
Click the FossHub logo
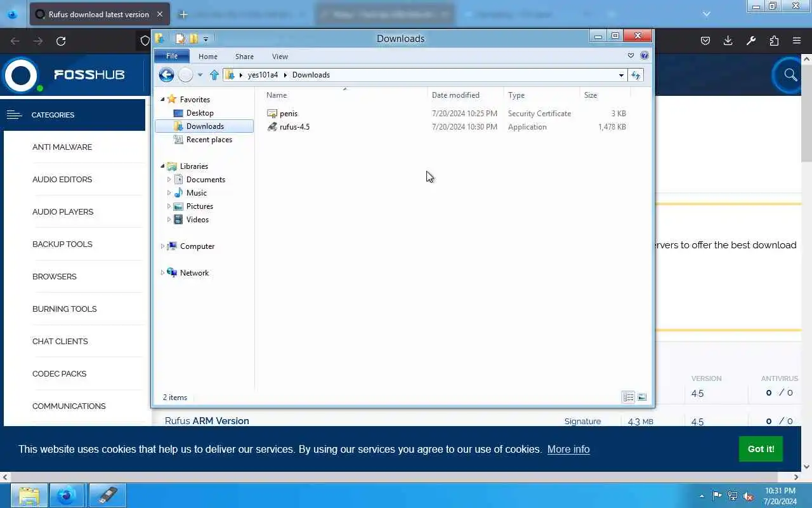(x=63, y=75)
